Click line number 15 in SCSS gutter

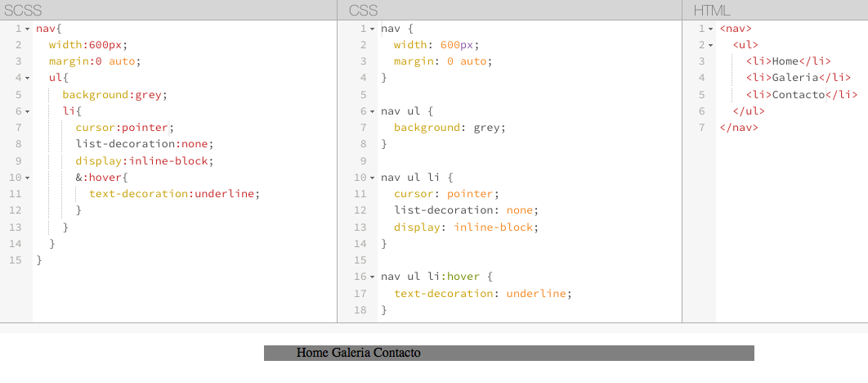16,260
